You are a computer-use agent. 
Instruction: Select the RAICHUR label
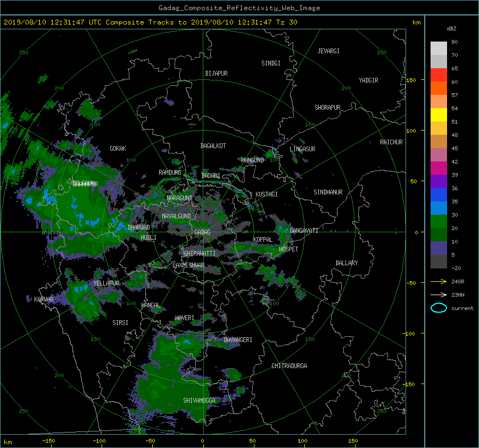[x=391, y=142]
